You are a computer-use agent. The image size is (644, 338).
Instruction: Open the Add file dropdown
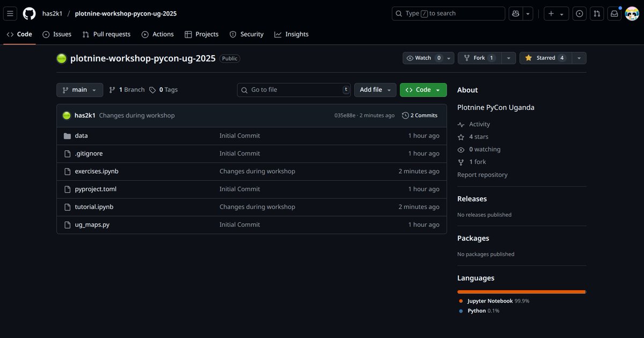tap(375, 90)
